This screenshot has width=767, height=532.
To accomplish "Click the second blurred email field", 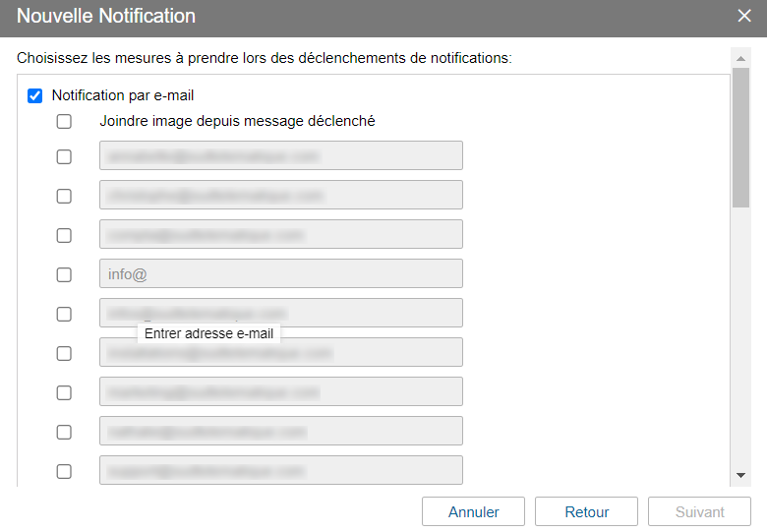I will pyautogui.click(x=281, y=195).
